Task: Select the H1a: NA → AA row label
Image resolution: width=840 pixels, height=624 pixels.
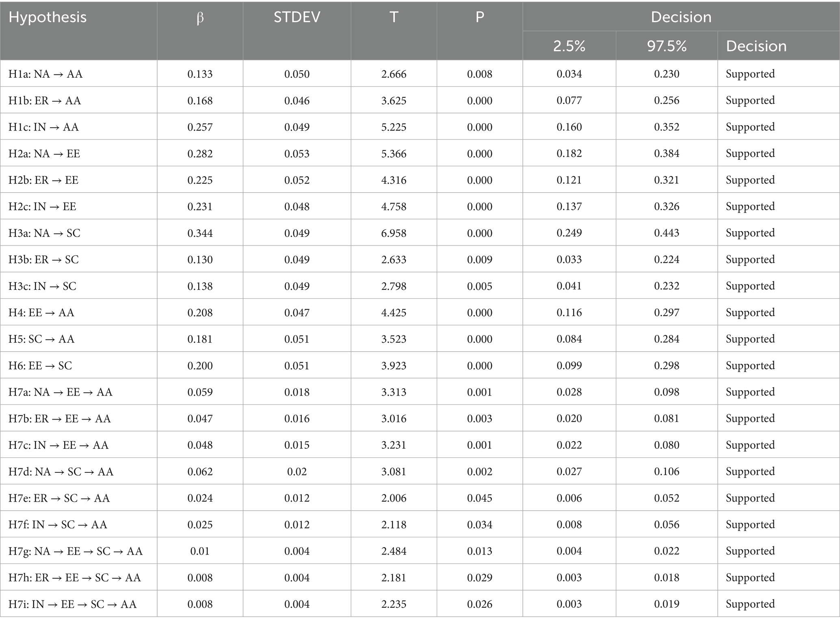Action: 45,74
